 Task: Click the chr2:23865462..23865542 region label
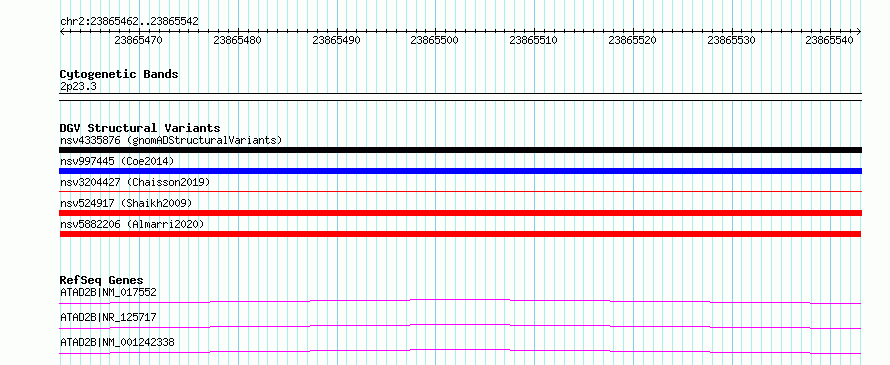129,22
